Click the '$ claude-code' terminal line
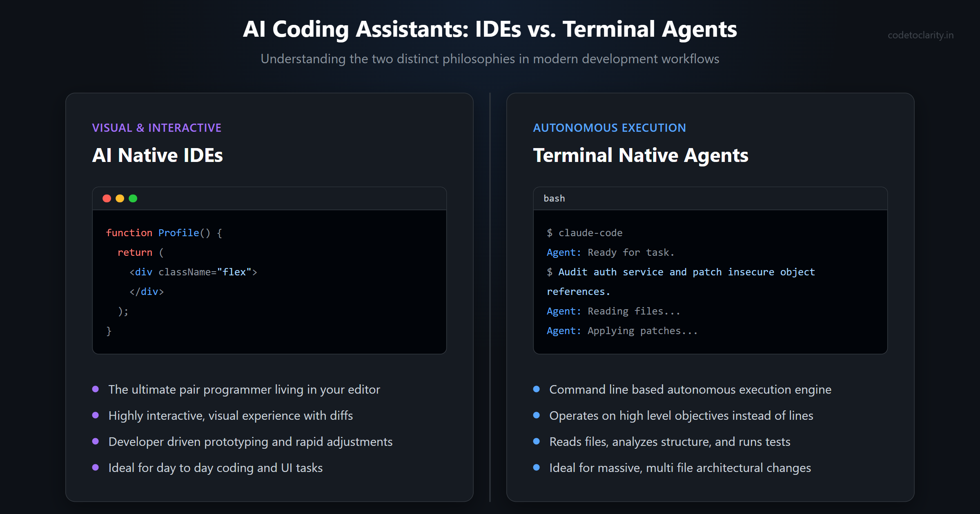 pyautogui.click(x=585, y=233)
